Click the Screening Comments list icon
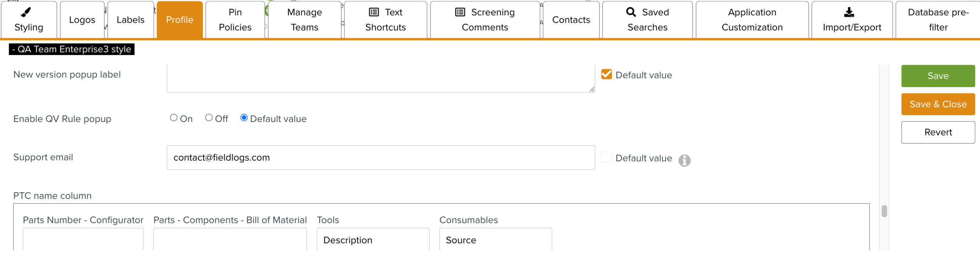The width and height of the screenshot is (980, 259). click(460, 12)
